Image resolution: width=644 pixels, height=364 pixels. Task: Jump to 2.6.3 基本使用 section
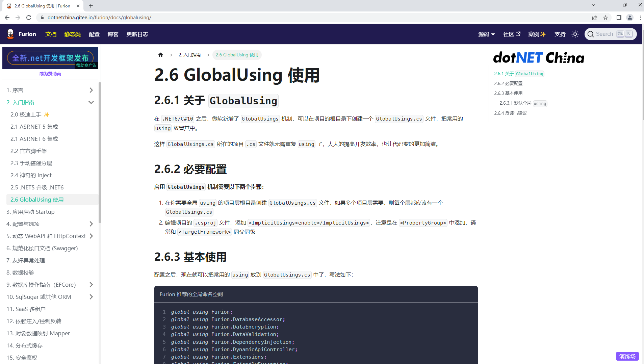pyautogui.click(x=508, y=93)
